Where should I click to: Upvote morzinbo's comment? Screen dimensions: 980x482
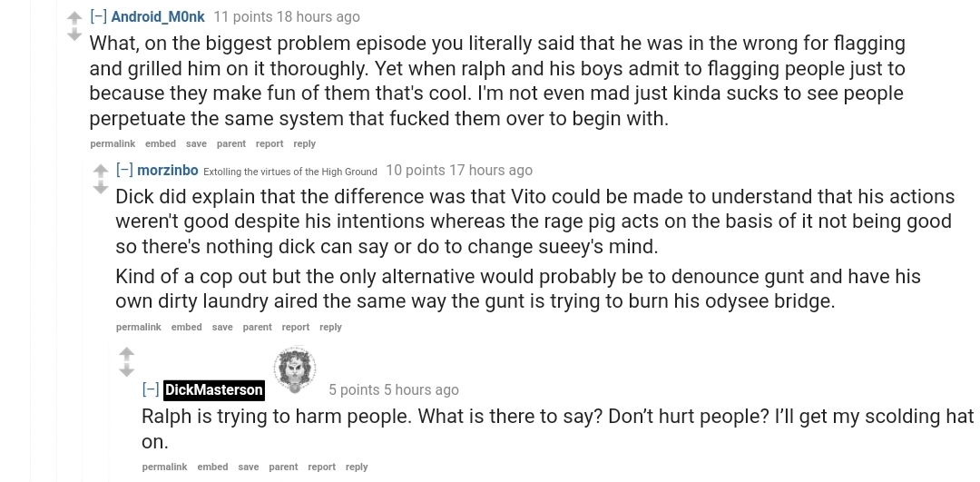click(x=101, y=171)
